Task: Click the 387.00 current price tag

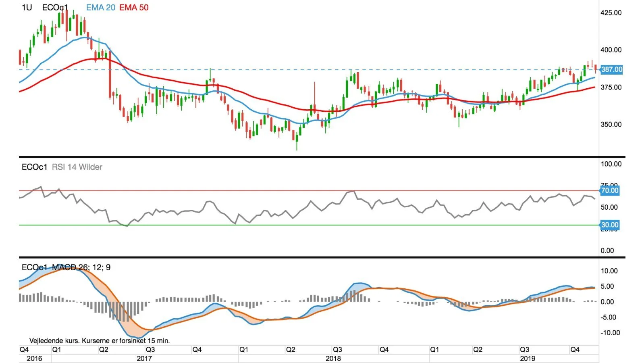Action: click(x=611, y=69)
